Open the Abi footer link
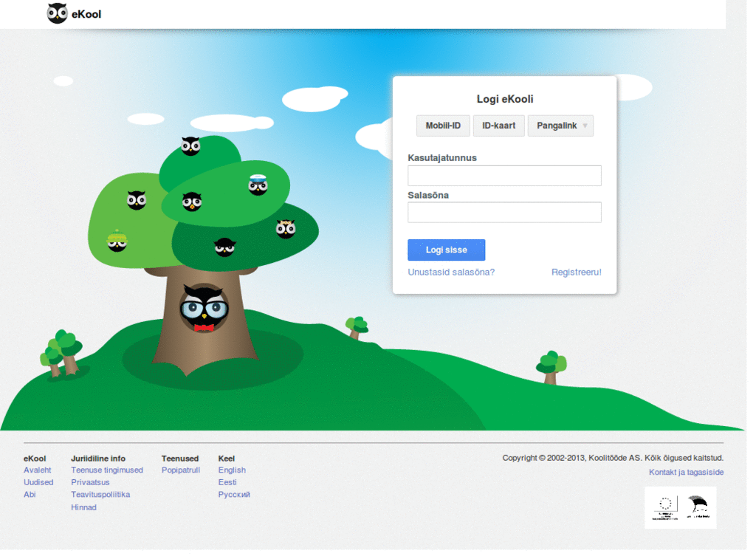This screenshot has width=756, height=559. 30,494
